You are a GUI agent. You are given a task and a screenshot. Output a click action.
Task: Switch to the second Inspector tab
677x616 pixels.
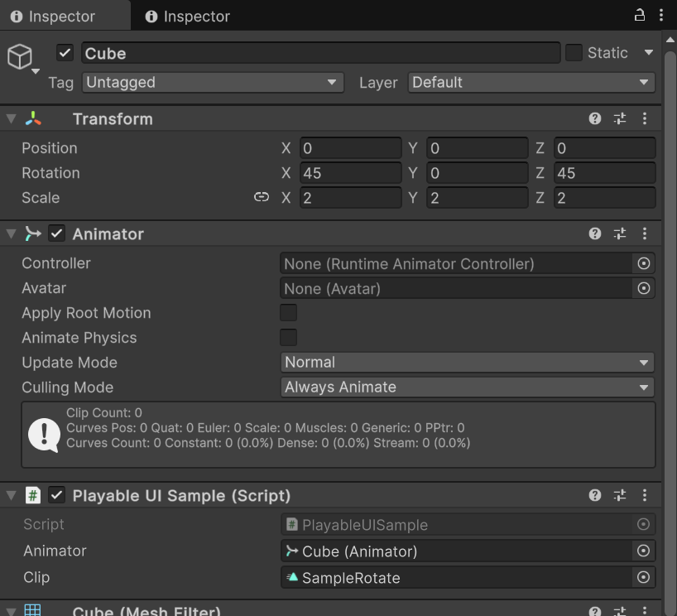tap(188, 16)
